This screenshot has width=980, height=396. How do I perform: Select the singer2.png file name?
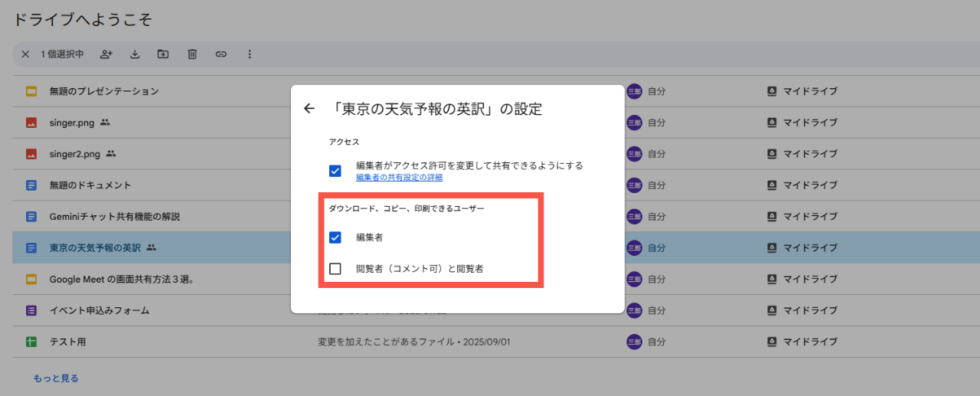(75, 154)
